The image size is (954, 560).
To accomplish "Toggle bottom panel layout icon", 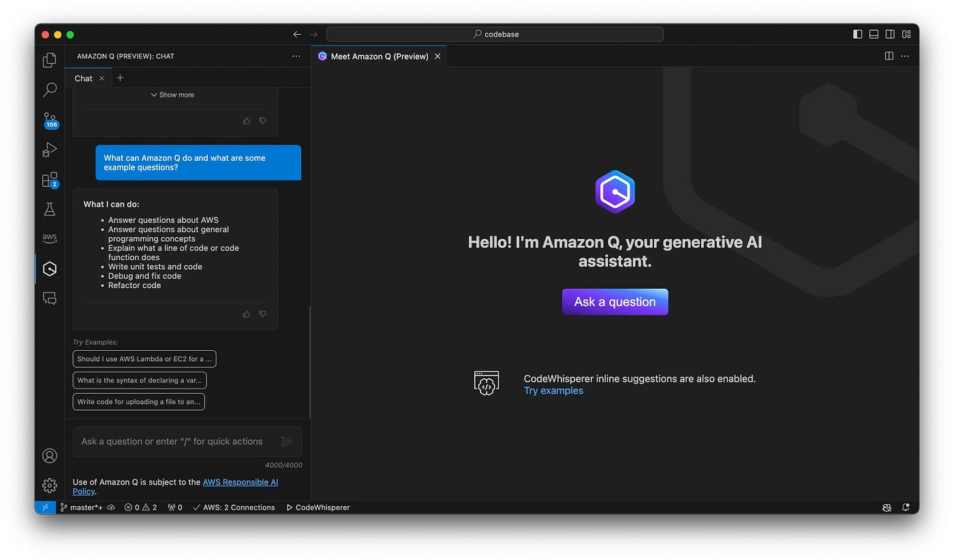I will [874, 34].
